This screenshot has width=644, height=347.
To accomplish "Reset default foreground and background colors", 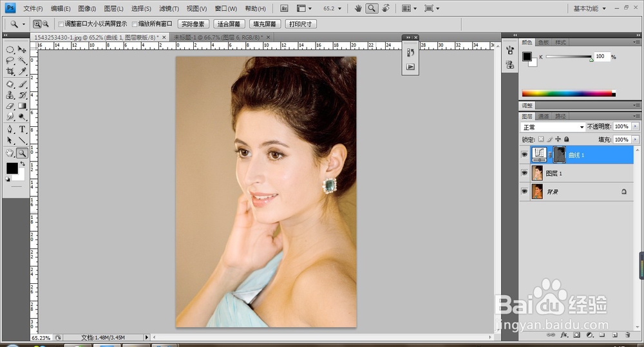I will [7, 179].
